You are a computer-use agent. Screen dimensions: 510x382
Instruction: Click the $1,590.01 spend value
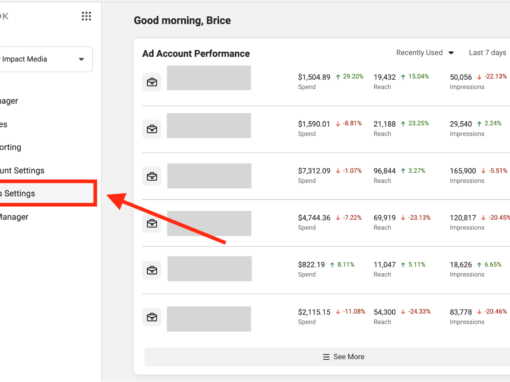314,124
